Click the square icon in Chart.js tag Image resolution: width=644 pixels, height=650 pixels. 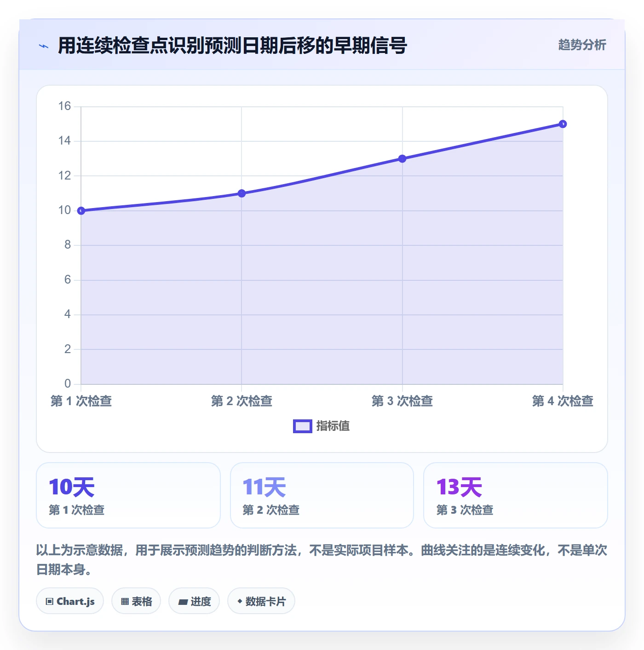point(50,601)
